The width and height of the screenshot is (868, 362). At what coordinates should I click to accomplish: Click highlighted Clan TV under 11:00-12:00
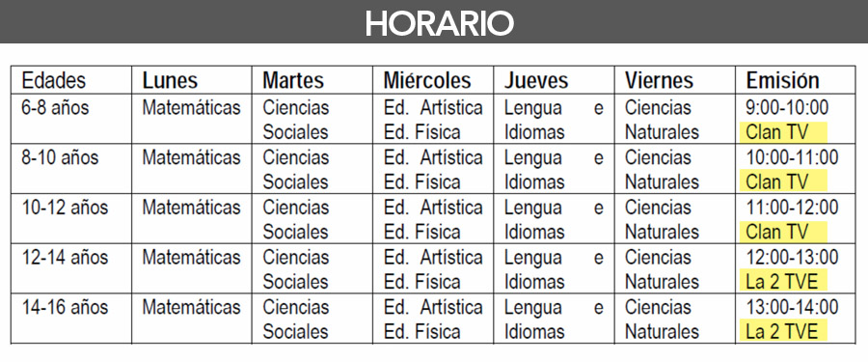point(783,232)
